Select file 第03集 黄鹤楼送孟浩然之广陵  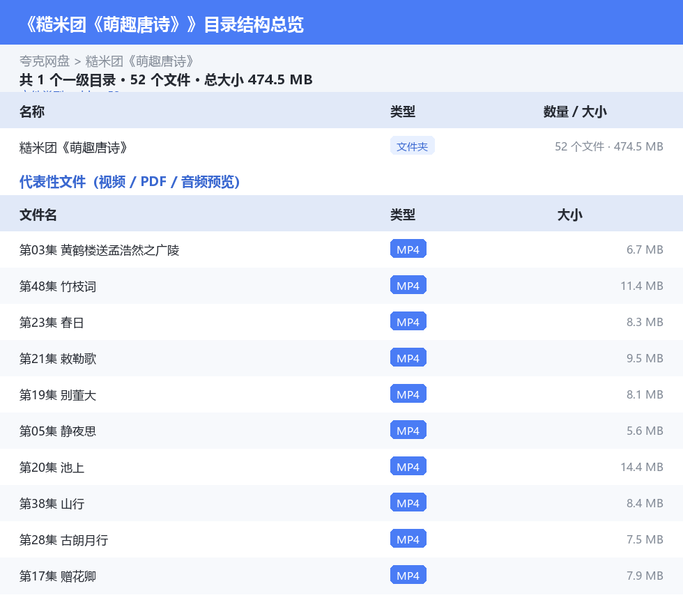tap(99, 250)
